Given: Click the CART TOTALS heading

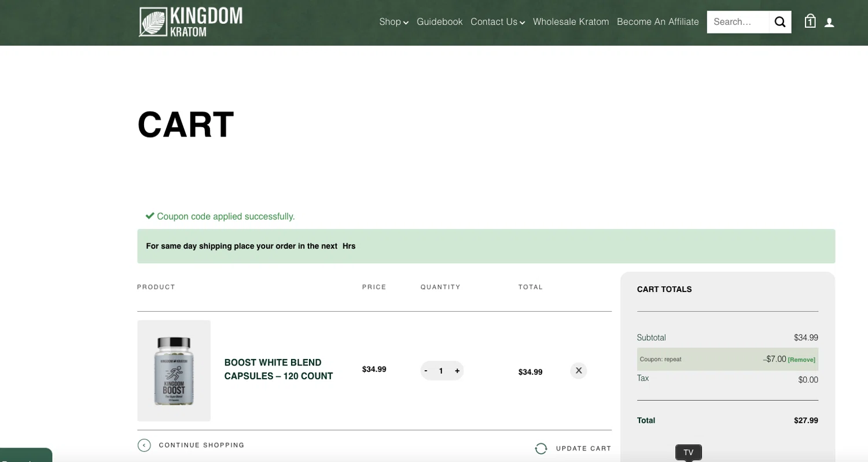Looking at the screenshot, I should pos(664,289).
